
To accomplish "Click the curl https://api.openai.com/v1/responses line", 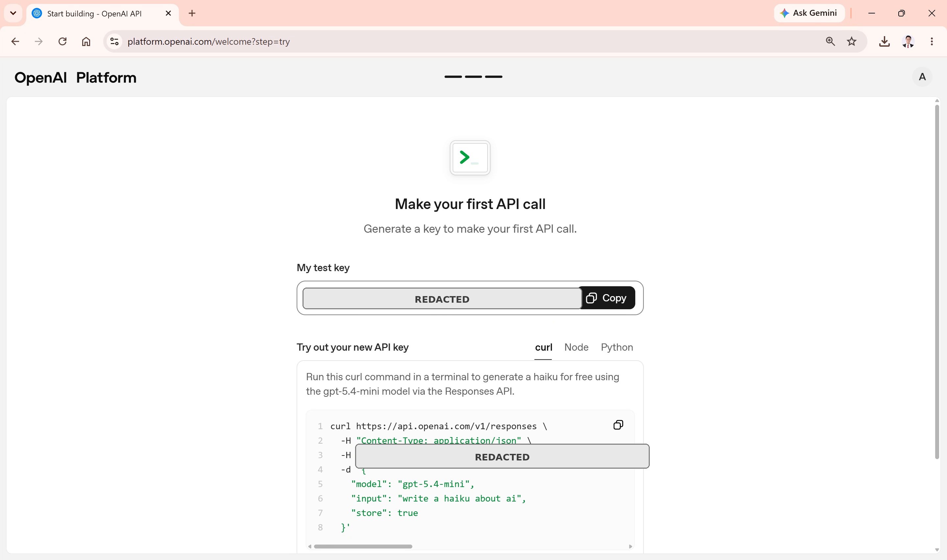I will click(x=439, y=427).
